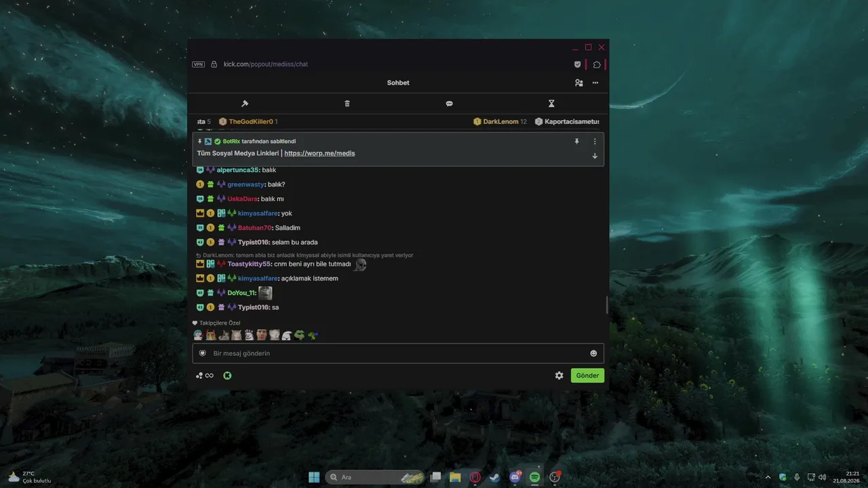The width and height of the screenshot is (868, 488).
Task: Click the channel points infinity icon
Action: [205, 375]
